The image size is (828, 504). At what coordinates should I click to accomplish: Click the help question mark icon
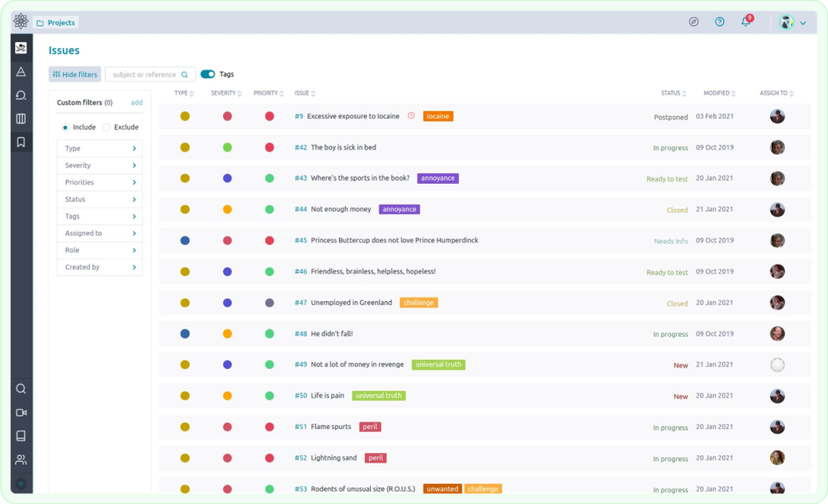pos(719,21)
